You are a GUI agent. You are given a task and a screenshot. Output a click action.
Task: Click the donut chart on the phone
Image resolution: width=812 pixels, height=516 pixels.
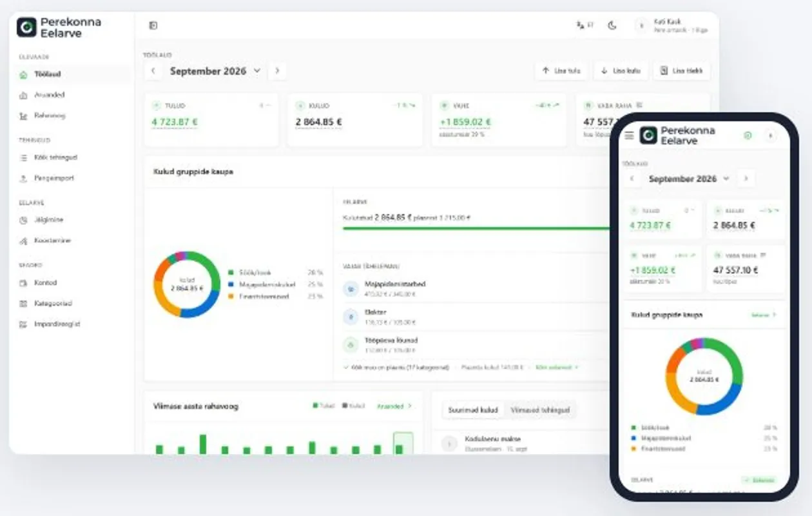(704, 376)
